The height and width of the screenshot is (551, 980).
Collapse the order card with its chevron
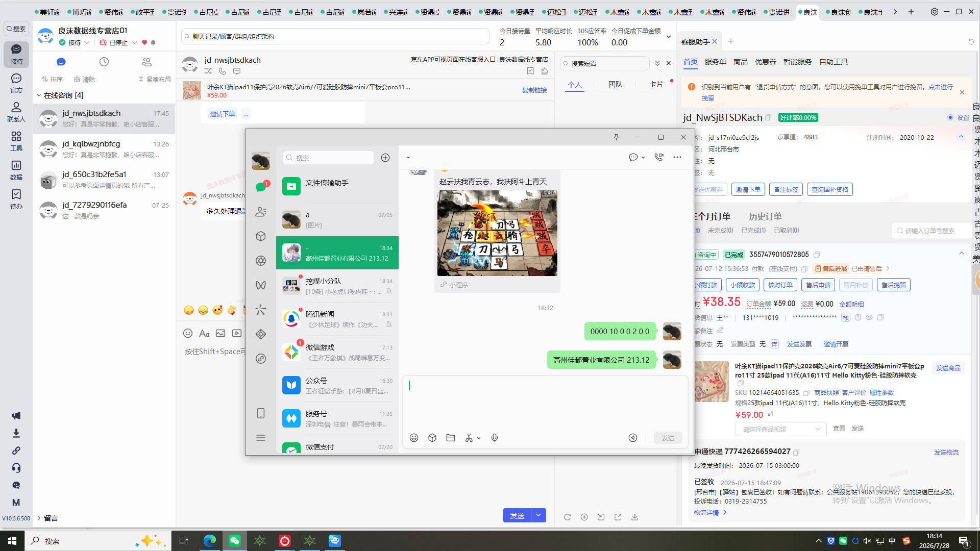[x=962, y=253]
